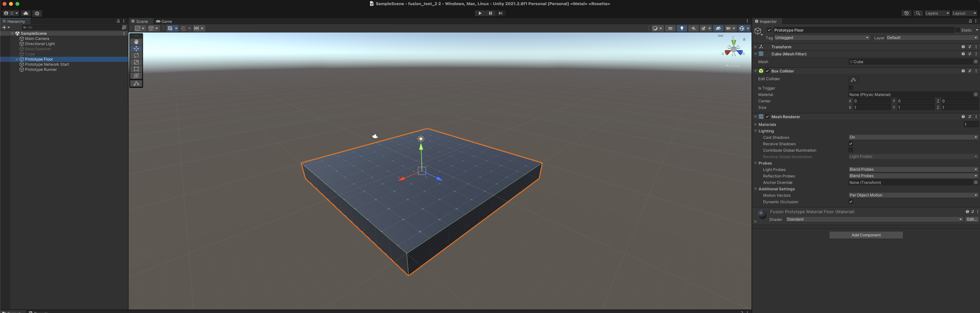This screenshot has width=980, height=313.
Task: Open the Shader dropdown set to Standard
Action: 874,219
